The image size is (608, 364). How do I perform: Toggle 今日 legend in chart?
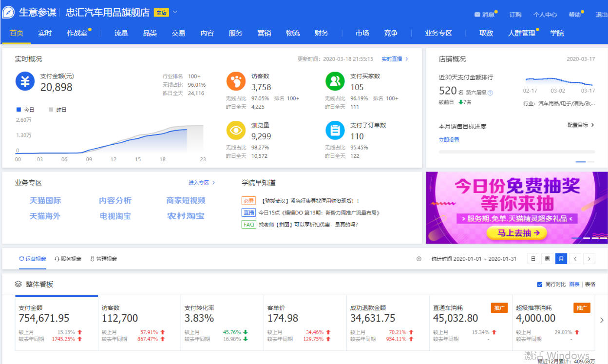26,110
